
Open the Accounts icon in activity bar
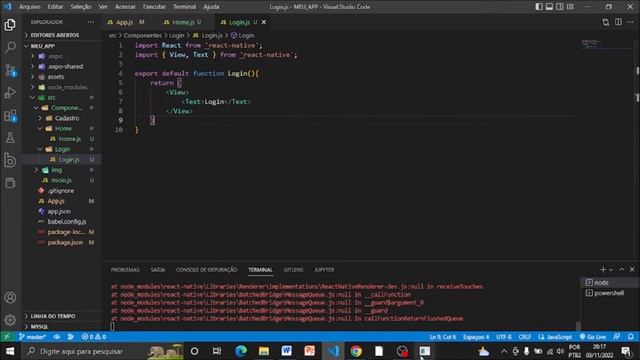[x=10, y=298]
